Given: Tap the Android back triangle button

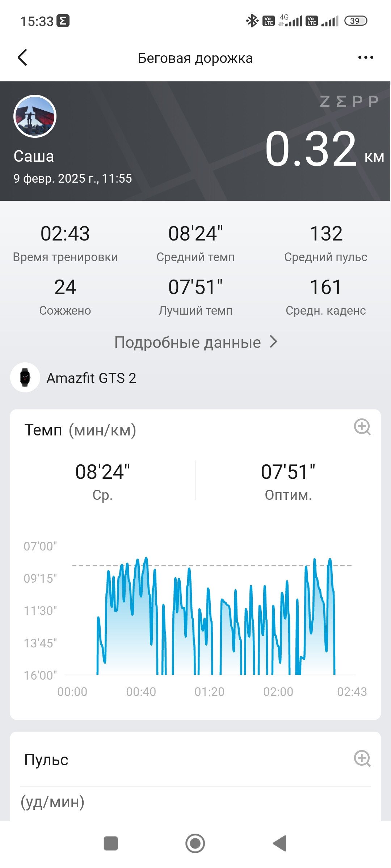Looking at the screenshot, I should coord(279,843).
